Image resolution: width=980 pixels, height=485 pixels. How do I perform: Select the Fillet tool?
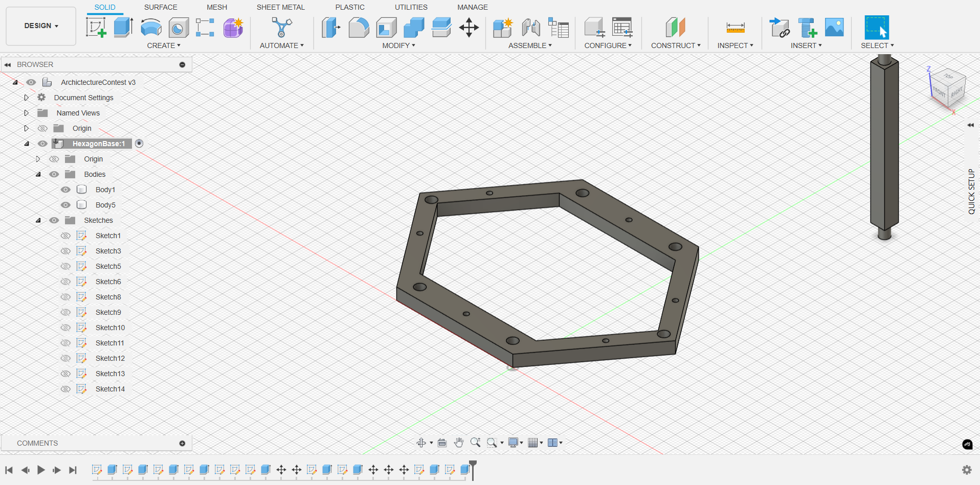point(359,28)
